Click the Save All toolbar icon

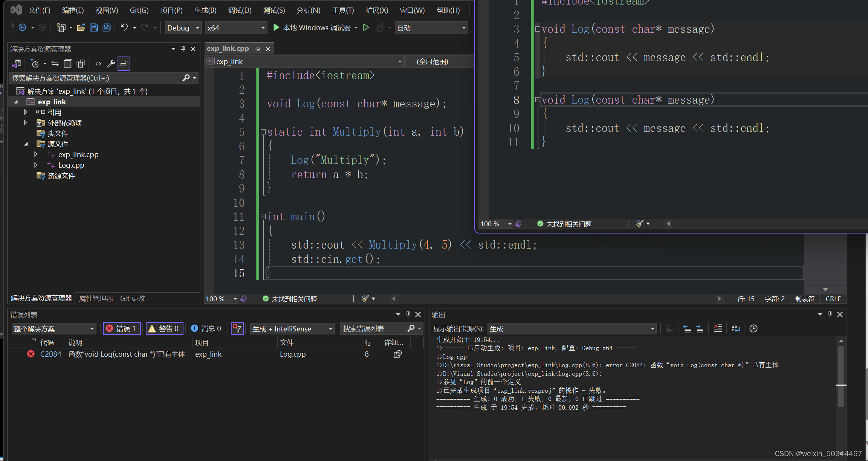(107, 27)
